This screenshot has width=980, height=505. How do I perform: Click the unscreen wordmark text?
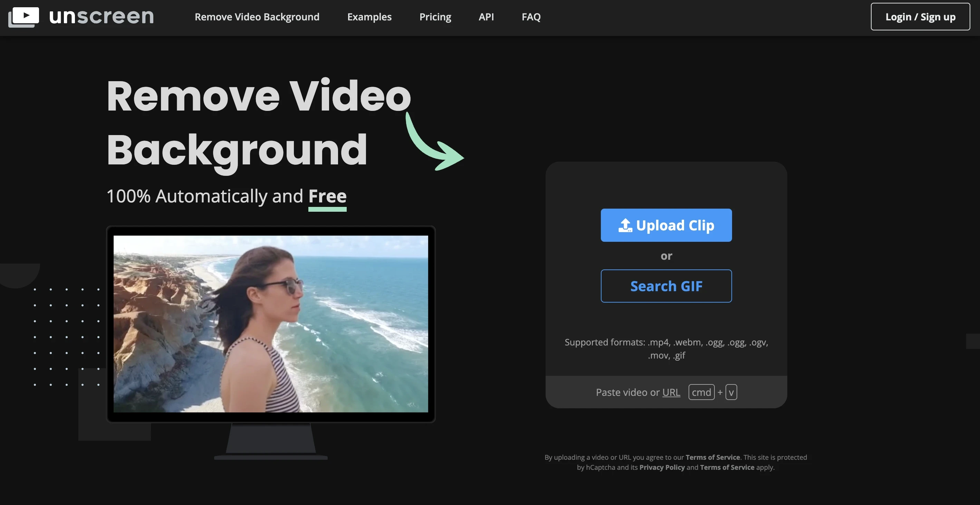tap(102, 16)
